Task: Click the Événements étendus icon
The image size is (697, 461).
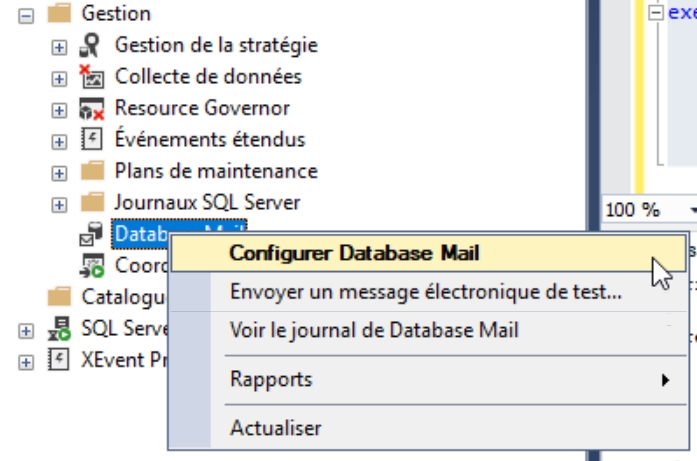Action: pyautogui.click(x=92, y=140)
